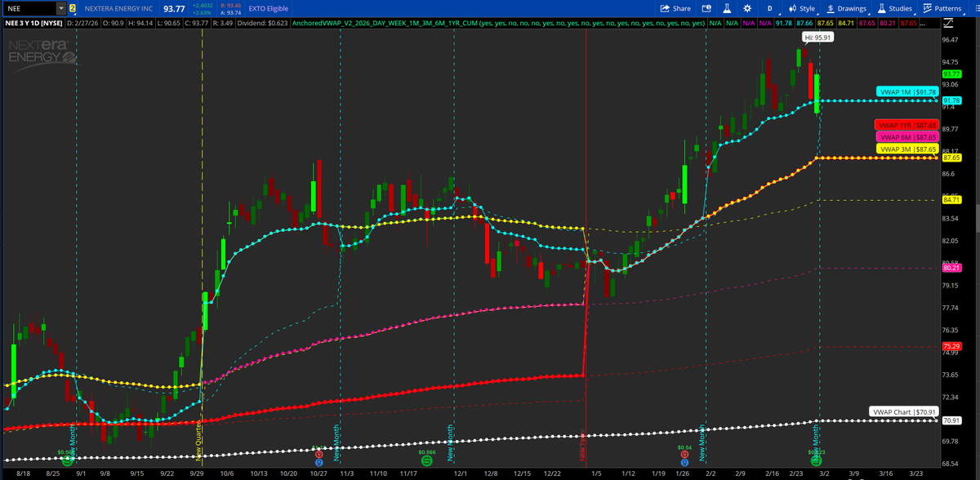Viewport: 980px width, 480px height.
Task: Open the beaker (Edit studies) icon
Action: 728,8
